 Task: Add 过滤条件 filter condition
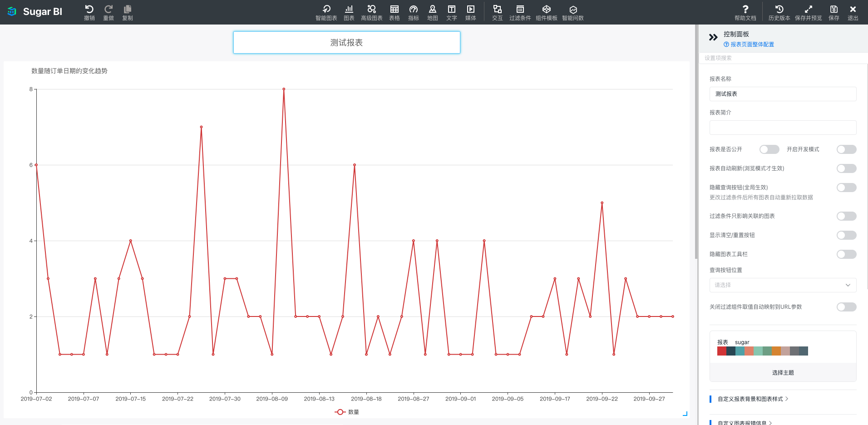pos(520,12)
